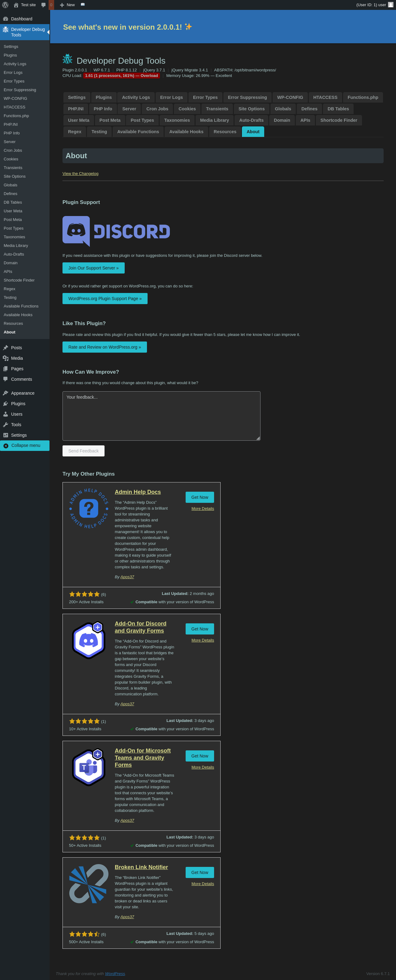
Task: Click the bug logo beside the page title
Action: 67,59
